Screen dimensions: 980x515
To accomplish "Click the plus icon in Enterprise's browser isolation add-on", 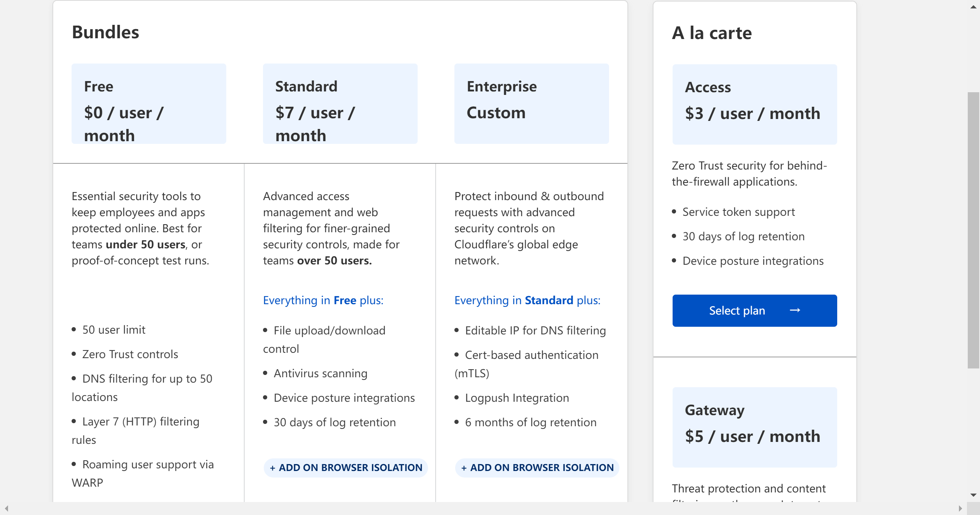I will (464, 468).
